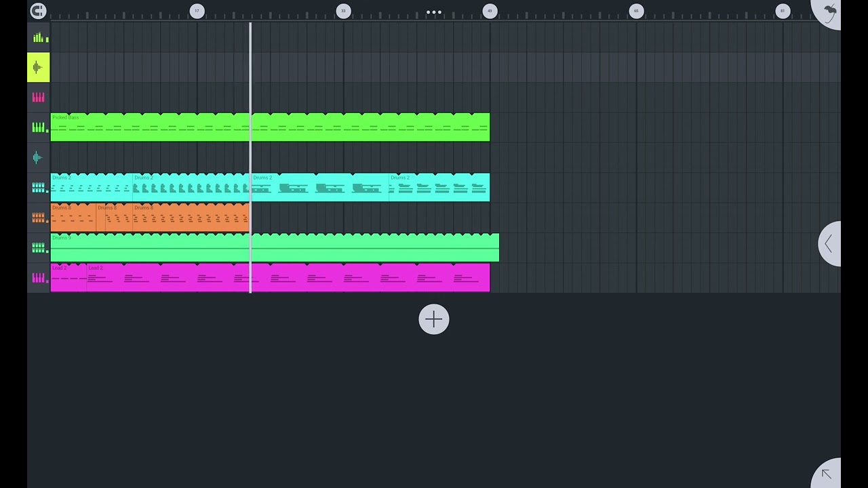868x488 pixels.
Task: Tap the metronome icon in top-left corner
Action: 38,11
